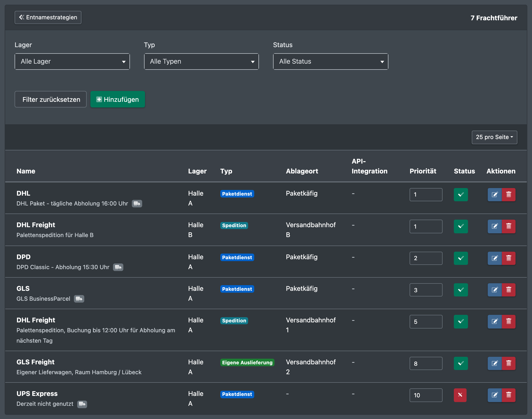Edit the GLS BusinessParcel carrier

pyautogui.click(x=495, y=290)
